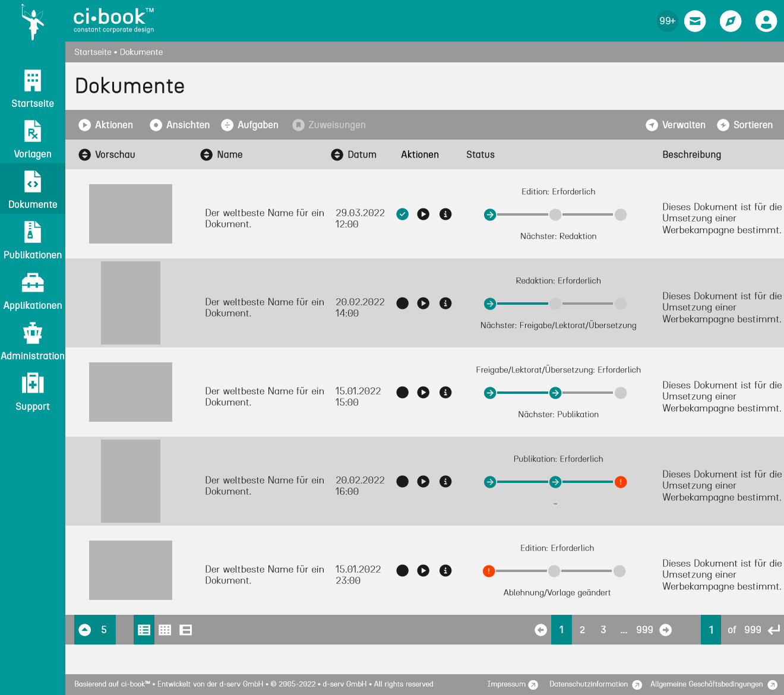This screenshot has height=695, width=784.
Task: Open Applikationen in sidebar
Action: pyautogui.click(x=33, y=291)
